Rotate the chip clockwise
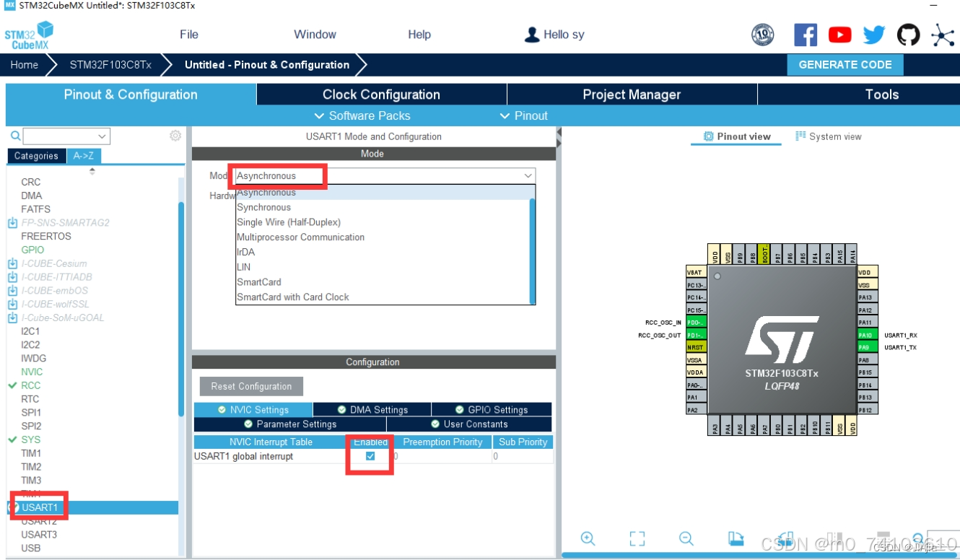The width and height of the screenshot is (960, 560). coord(736,538)
